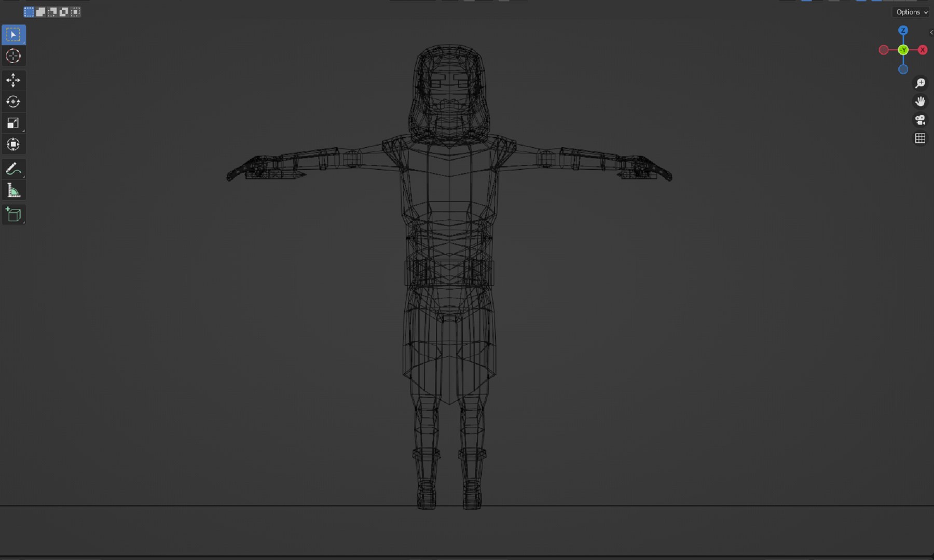Click the hand Pan view icon
The height and width of the screenshot is (560, 934).
click(x=920, y=102)
